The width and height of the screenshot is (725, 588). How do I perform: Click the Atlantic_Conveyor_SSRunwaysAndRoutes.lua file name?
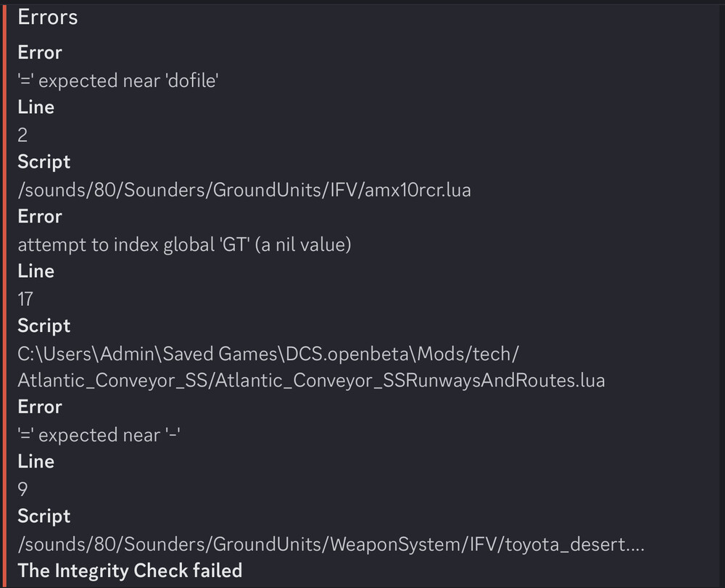coord(311,380)
